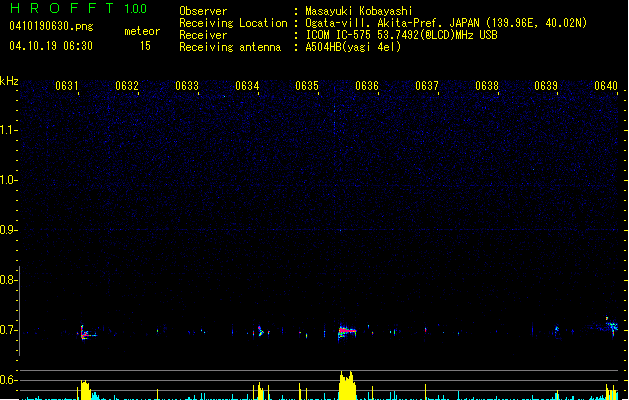
Task: Click the antenna value A504HB(yagi 4el)
Action: 353,47
